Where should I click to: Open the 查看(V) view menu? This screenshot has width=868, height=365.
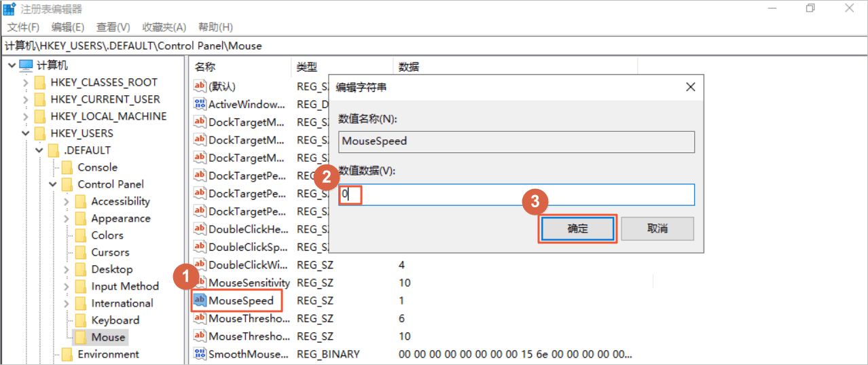[x=113, y=27]
